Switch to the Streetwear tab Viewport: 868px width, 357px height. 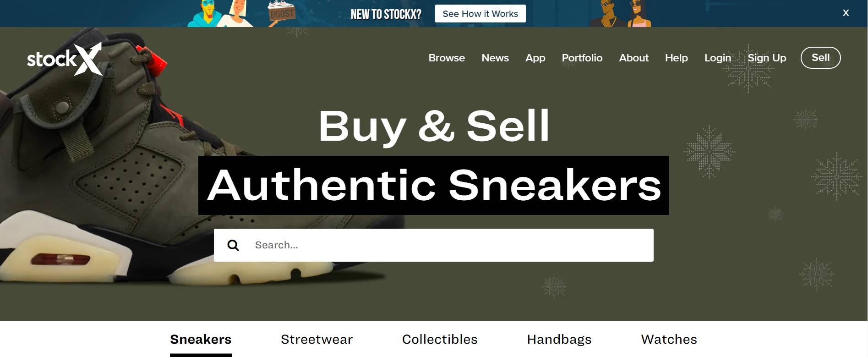pos(317,340)
